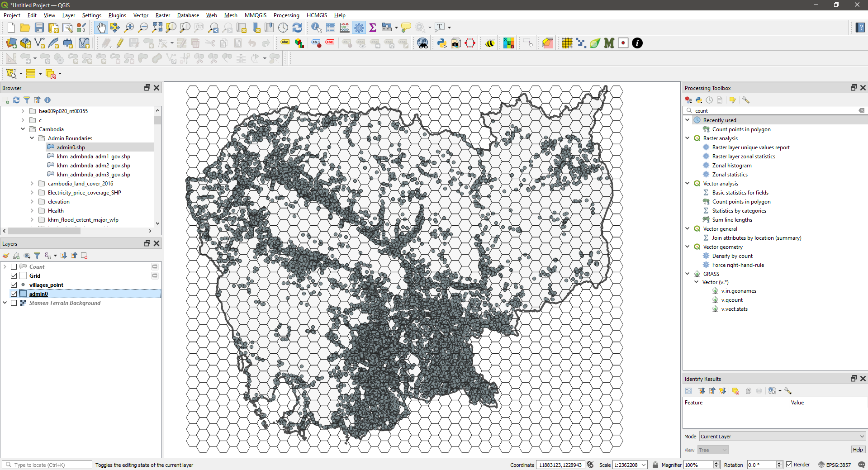Open the Python console icon
The width and height of the screenshot is (868, 470).
pos(442,43)
